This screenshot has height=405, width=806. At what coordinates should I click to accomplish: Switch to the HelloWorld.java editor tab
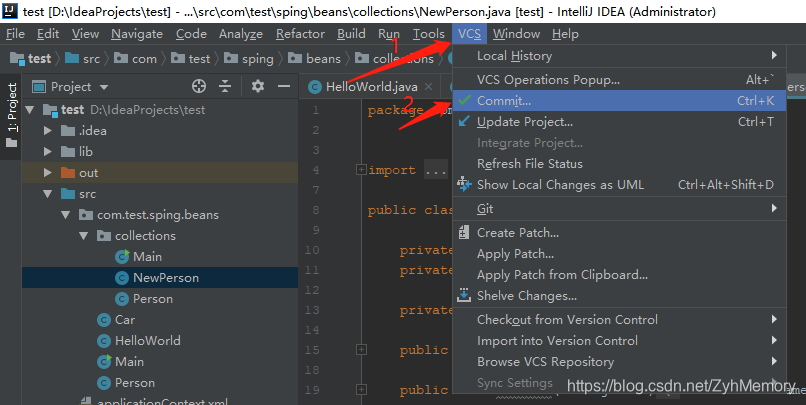click(x=371, y=87)
